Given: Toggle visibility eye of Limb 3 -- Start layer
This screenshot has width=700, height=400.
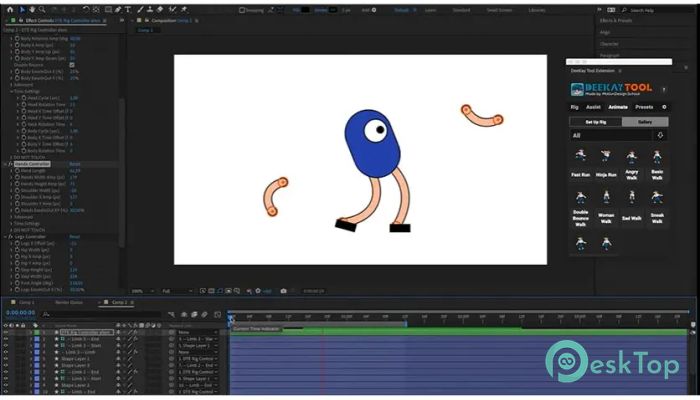Looking at the screenshot, I should click(x=6, y=346).
